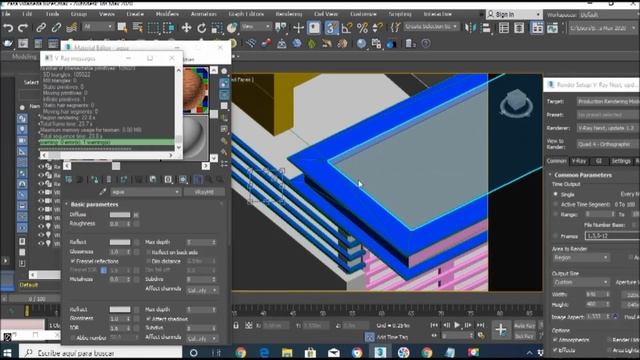The width and height of the screenshot is (640, 360).
Task: Enable Abbe number checkbox
Action: click(73, 338)
